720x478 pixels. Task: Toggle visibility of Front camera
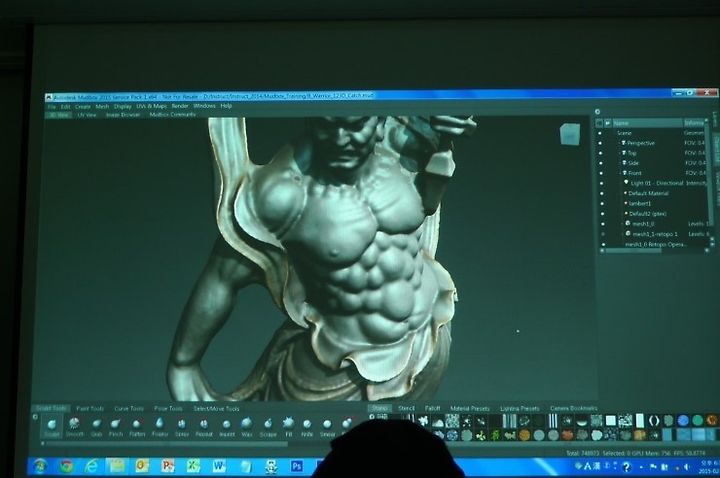coord(600,174)
